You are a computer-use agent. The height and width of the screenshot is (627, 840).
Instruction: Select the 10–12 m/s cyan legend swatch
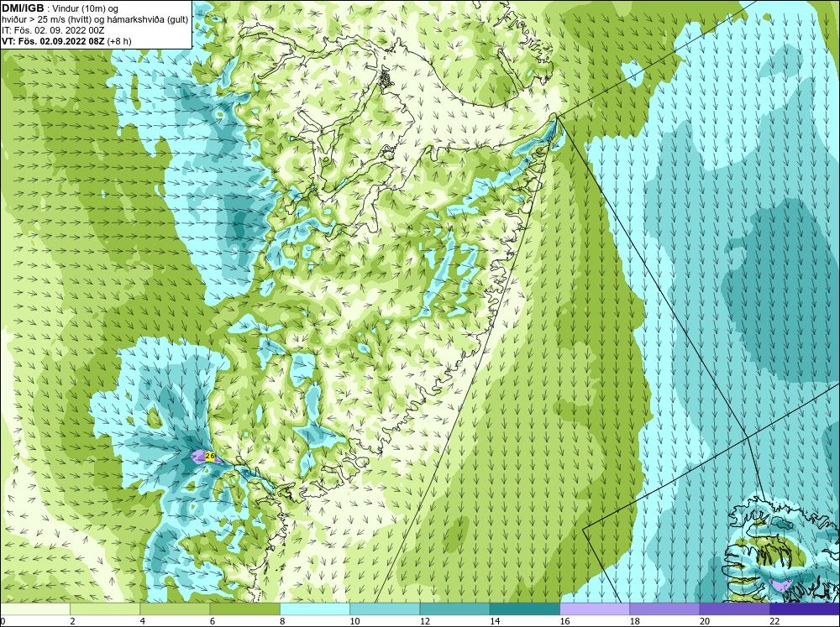coord(385,609)
